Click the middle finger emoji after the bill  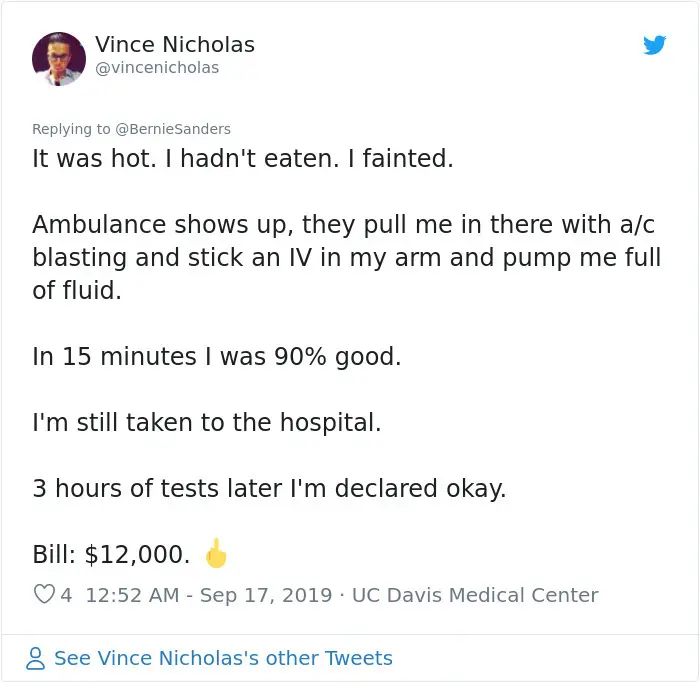(216, 552)
